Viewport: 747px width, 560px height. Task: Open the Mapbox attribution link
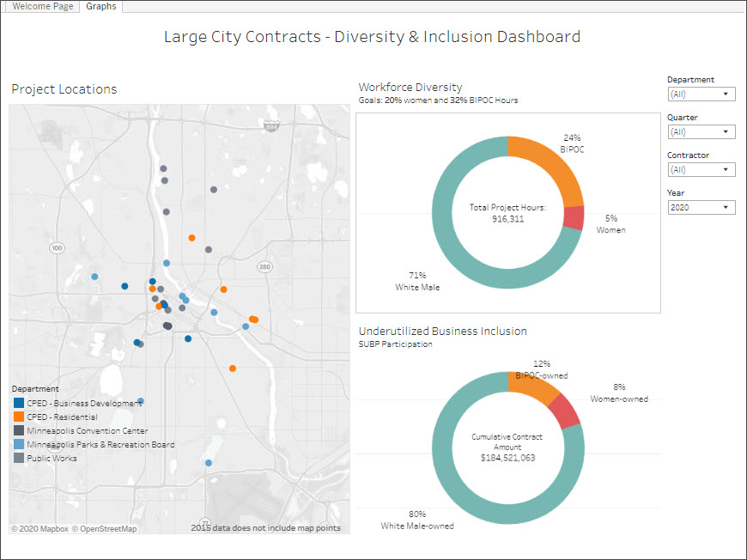click(x=40, y=528)
